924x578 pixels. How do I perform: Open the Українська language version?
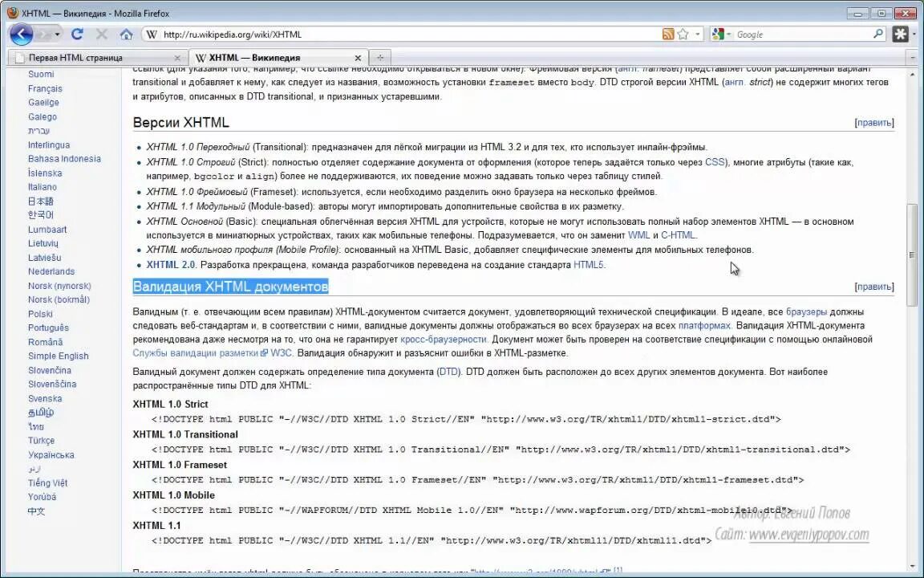click(51, 454)
